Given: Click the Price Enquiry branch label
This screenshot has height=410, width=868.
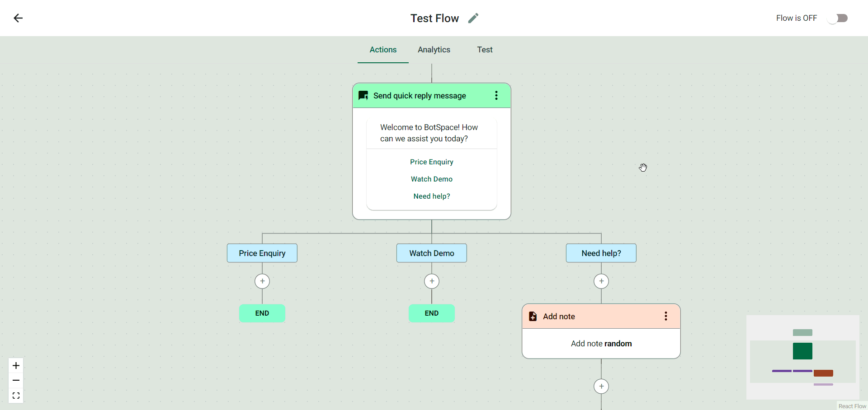Looking at the screenshot, I should point(262,253).
